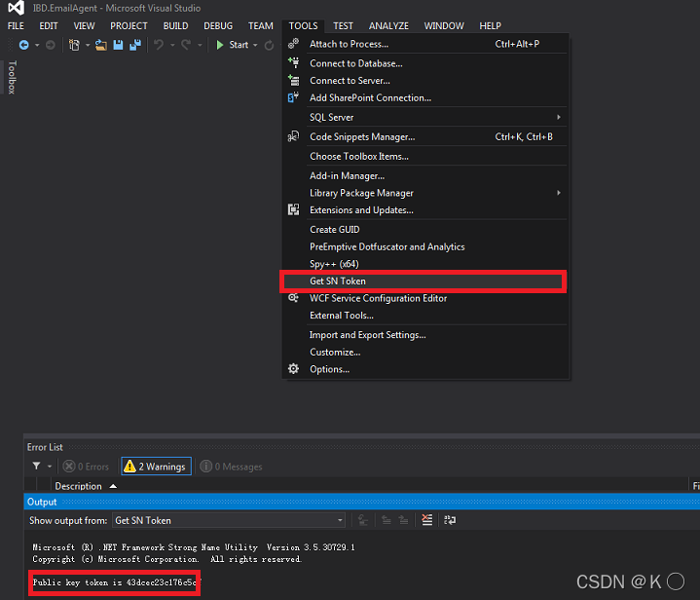Open the DEBUG menu

click(218, 26)
